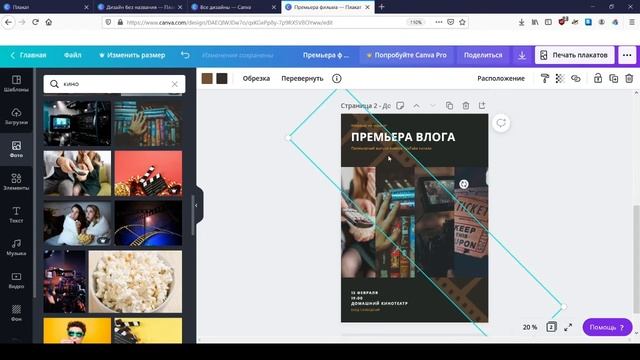Delete page 2
Viewport: 640px width, 360px height.
pyautogui.click(x=466, y=106)
